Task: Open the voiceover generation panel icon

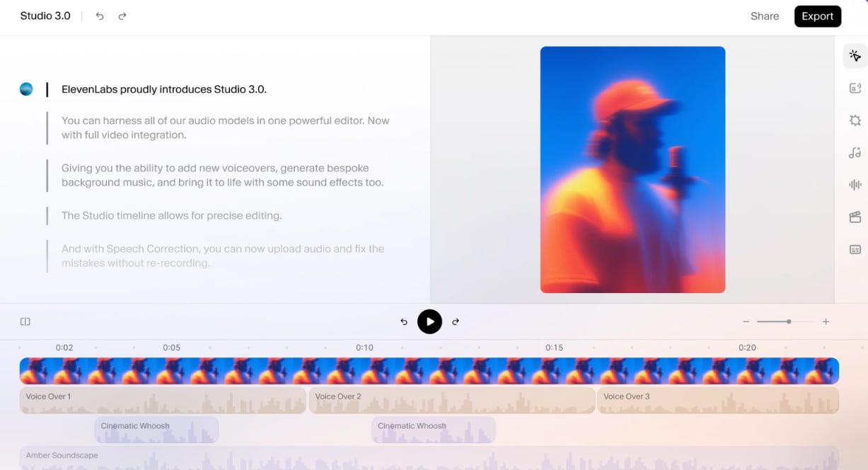Action: [855, 88]
